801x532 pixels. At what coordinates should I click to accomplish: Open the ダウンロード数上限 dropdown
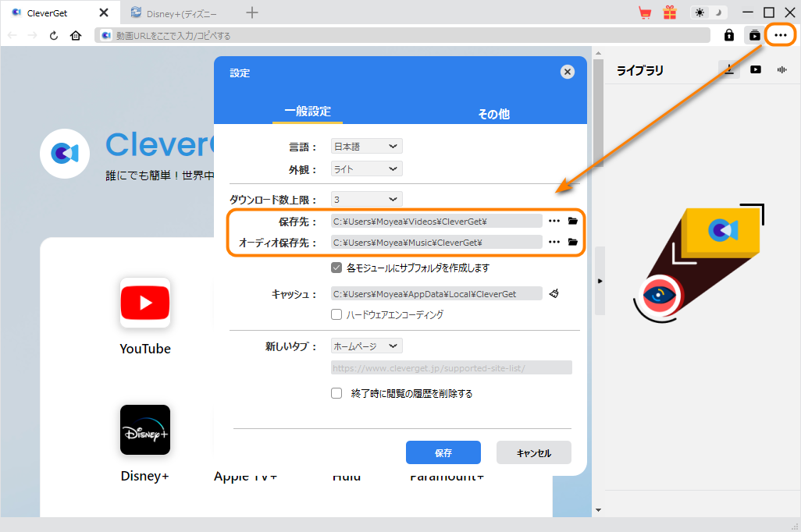coord(366,199)
